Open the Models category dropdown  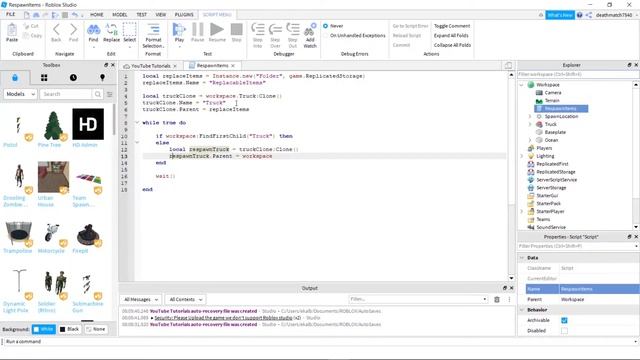click(20, 94)
